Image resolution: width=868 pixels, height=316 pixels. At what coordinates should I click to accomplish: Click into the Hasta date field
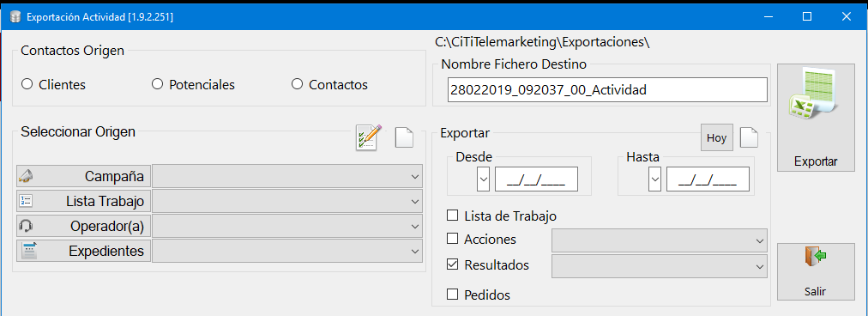tap(708, 179)
